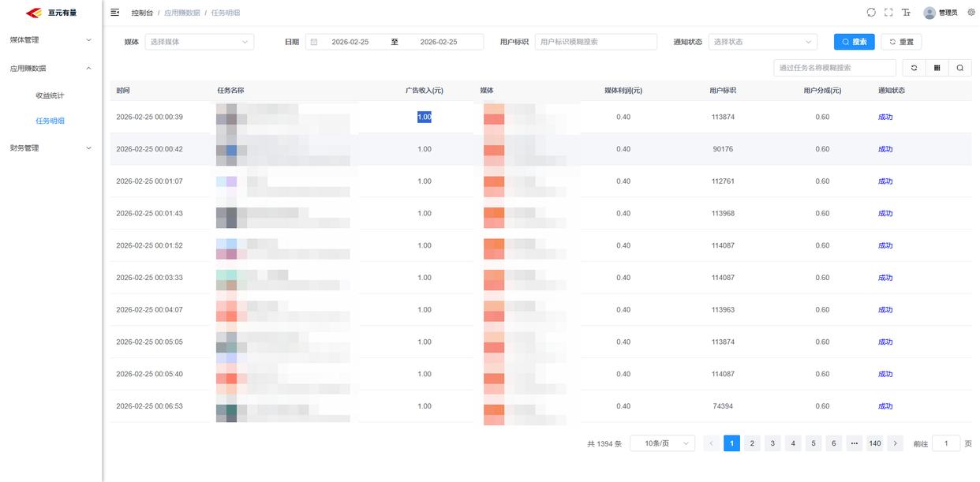Focus the 通过任务名称模糊搜索 input

835,68
